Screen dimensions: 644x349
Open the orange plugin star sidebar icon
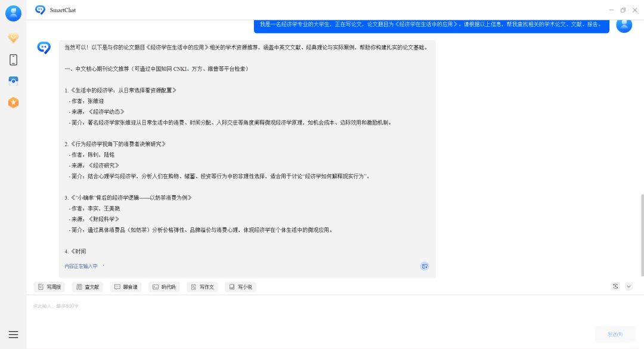pyautogui.click(x=13, y=102)
